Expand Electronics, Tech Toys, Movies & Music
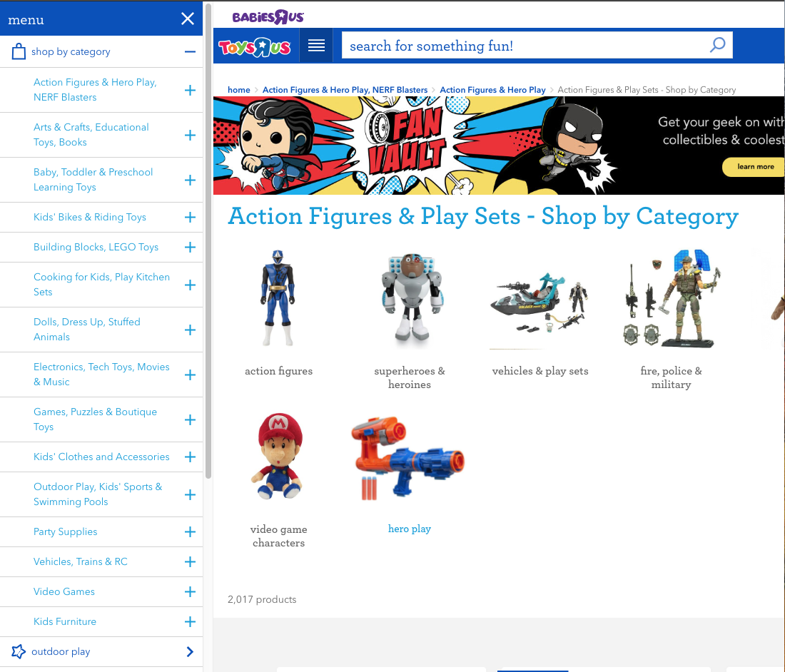Image resolution: width=785 pixels, height=672 pixels. (x=190, y=375)
